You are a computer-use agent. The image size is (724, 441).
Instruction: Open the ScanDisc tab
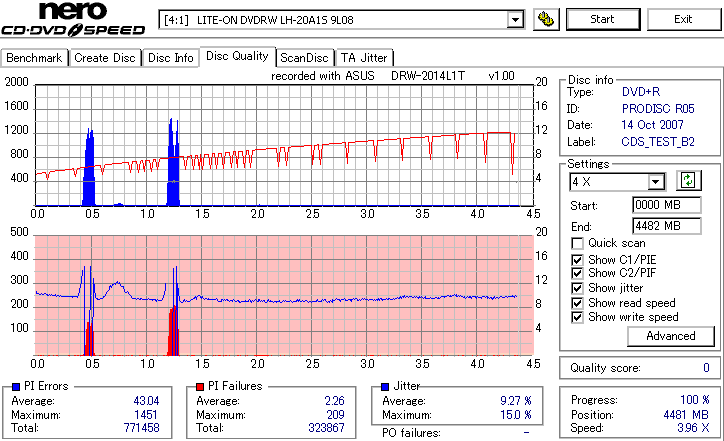tap(304, 58)
